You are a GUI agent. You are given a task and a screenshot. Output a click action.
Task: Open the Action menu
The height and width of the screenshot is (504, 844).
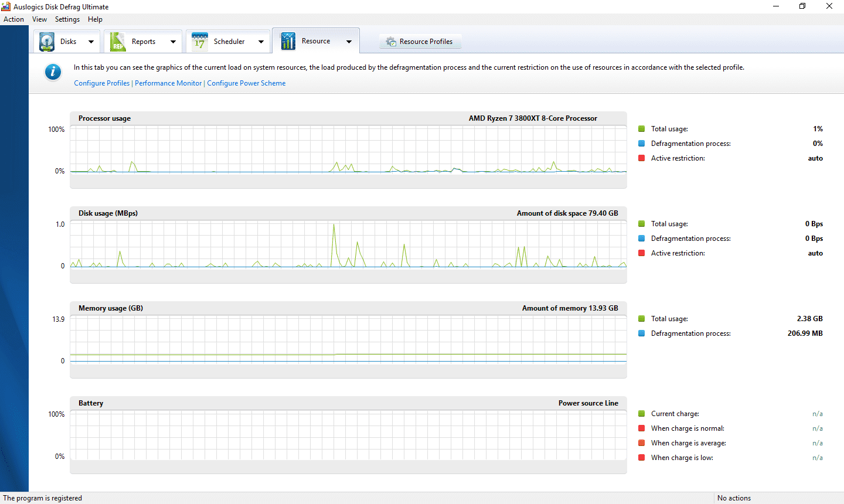pyautogui.click(x=13, y=19)
